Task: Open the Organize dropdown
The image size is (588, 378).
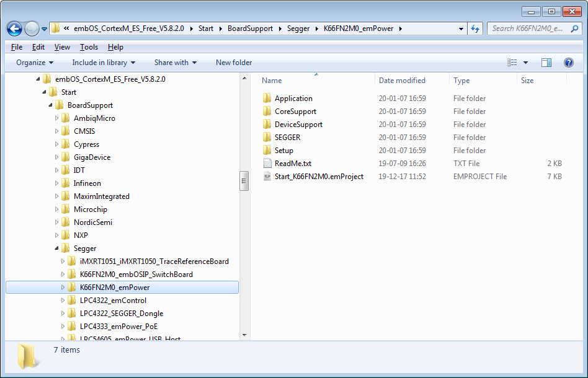Action: click(34, 62)
